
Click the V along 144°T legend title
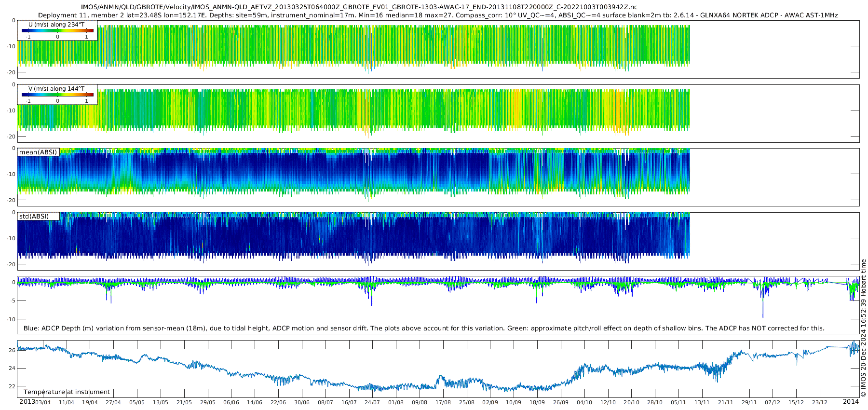point(56,89)
